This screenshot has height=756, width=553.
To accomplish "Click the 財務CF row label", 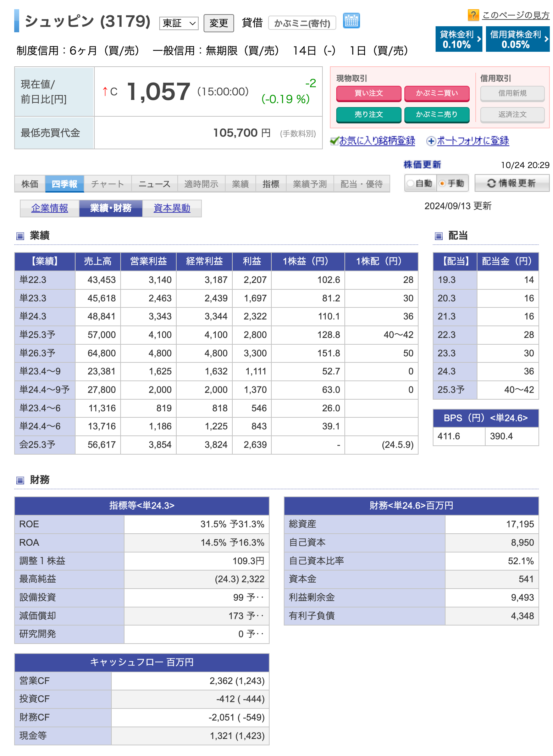I will click(x=63, y=717).
